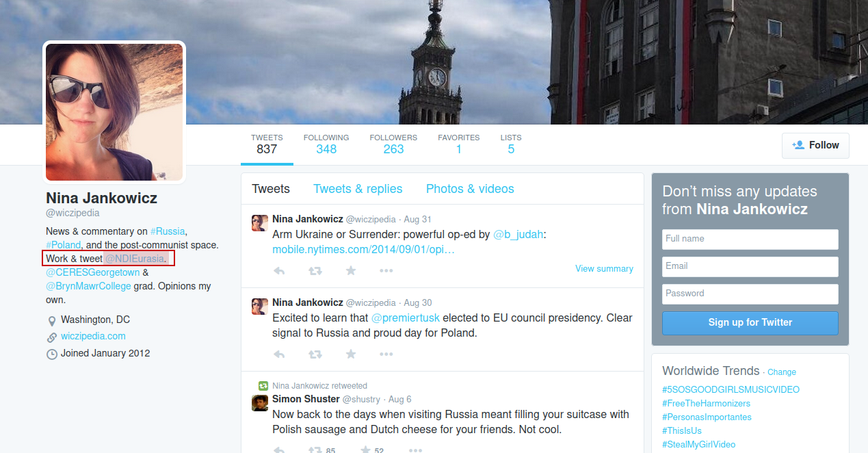The width and height of the screenshot is (868, 453).
Task: Switch to the Tweets timeline tab
Action: coord(271,189)
